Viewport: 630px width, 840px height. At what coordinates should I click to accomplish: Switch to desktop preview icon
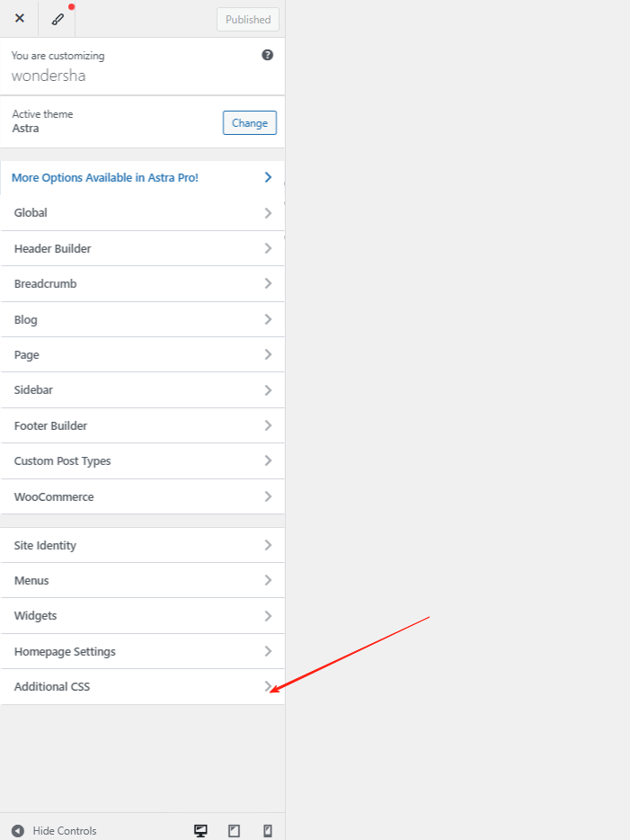201,830
